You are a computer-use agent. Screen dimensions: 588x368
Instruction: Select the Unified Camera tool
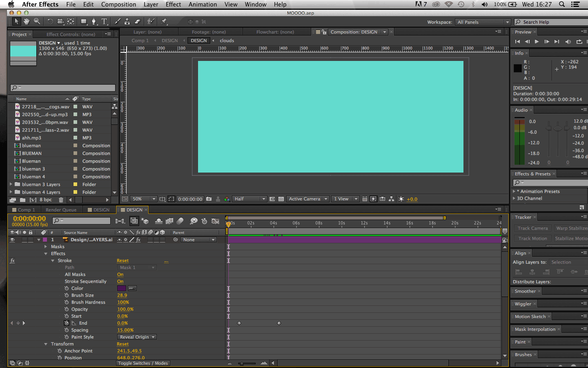point(60,21)
